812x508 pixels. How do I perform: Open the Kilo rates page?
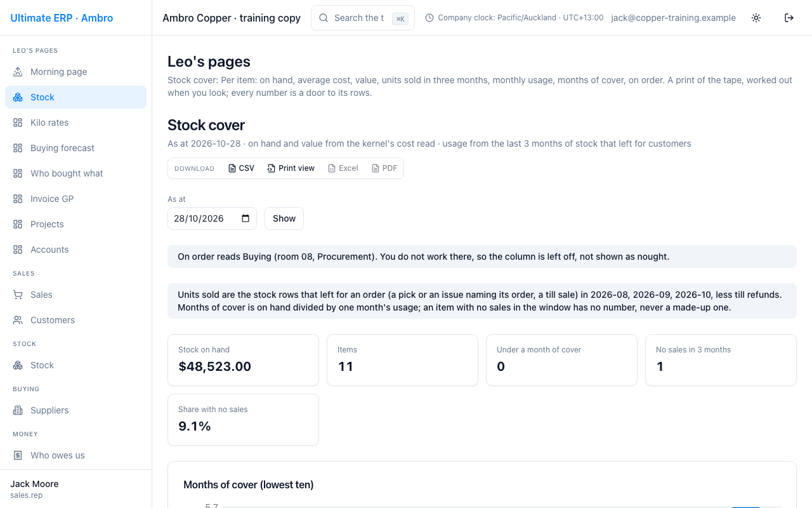pyautogui.click(x=75, y=123)
